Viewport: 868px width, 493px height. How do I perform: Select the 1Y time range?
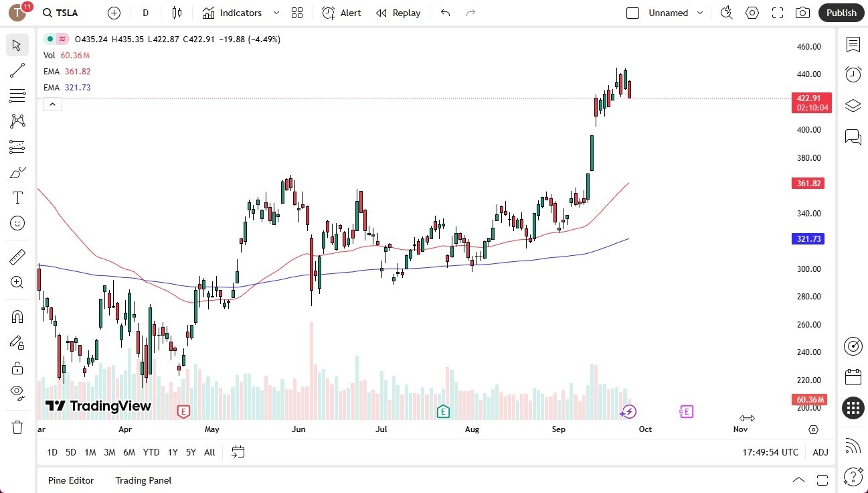pyautogui.click(x=172, y=452)
